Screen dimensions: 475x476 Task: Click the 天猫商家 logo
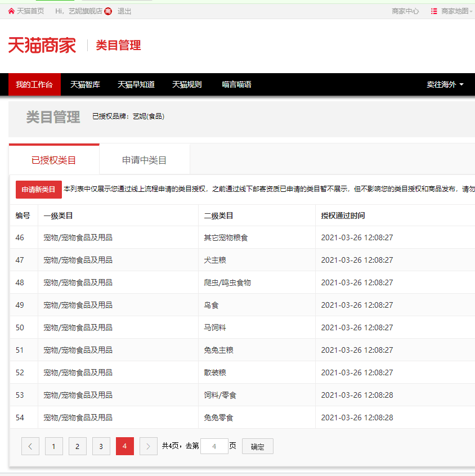42,45
